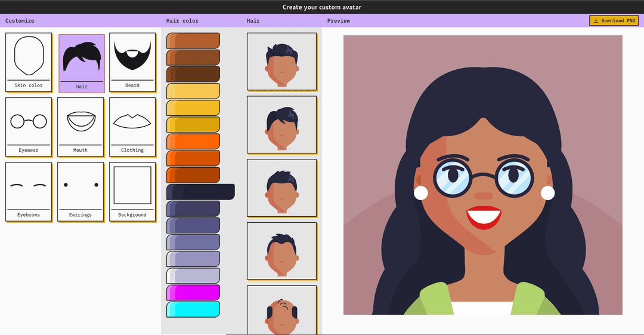The width and height of the screenshot is (644, 335).
Task: Choose the first spiky short hairstyle thumbnail
Action: coord(281,62)
